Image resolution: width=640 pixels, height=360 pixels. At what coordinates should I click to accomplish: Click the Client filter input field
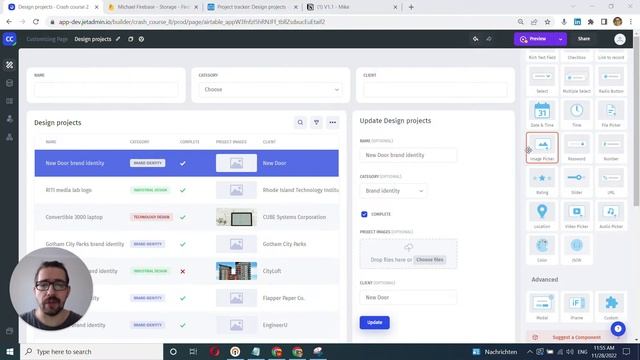coord(435,90)
